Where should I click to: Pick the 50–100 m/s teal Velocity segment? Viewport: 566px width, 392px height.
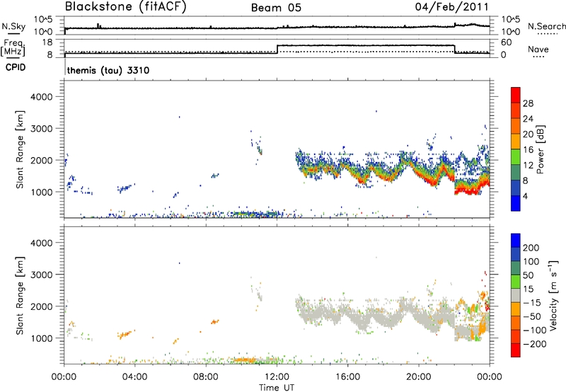tap(516, 268)
